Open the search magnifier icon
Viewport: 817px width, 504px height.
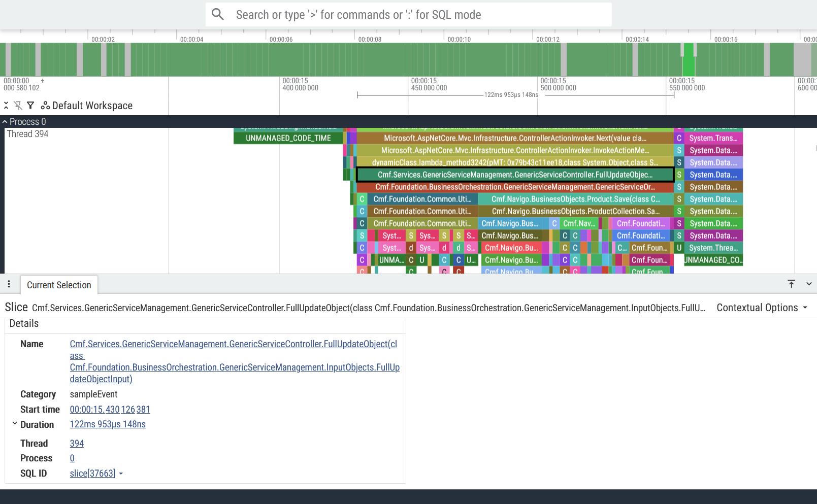coord(217,14)
